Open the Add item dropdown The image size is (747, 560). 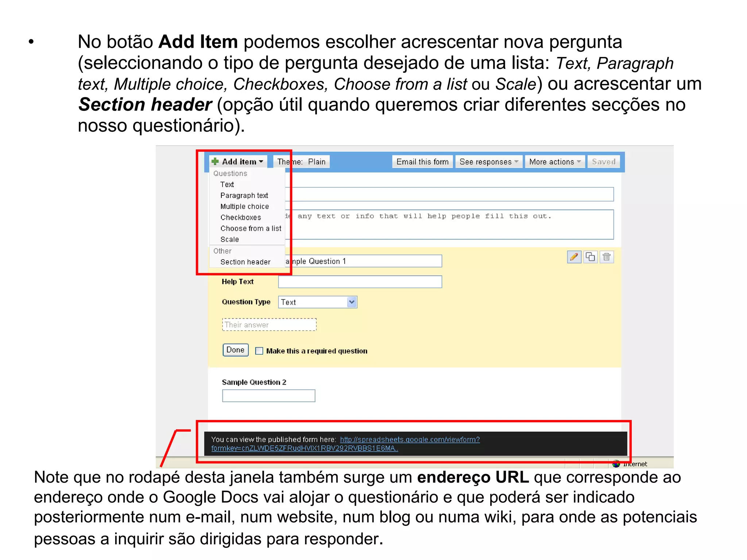coord(238,162)
